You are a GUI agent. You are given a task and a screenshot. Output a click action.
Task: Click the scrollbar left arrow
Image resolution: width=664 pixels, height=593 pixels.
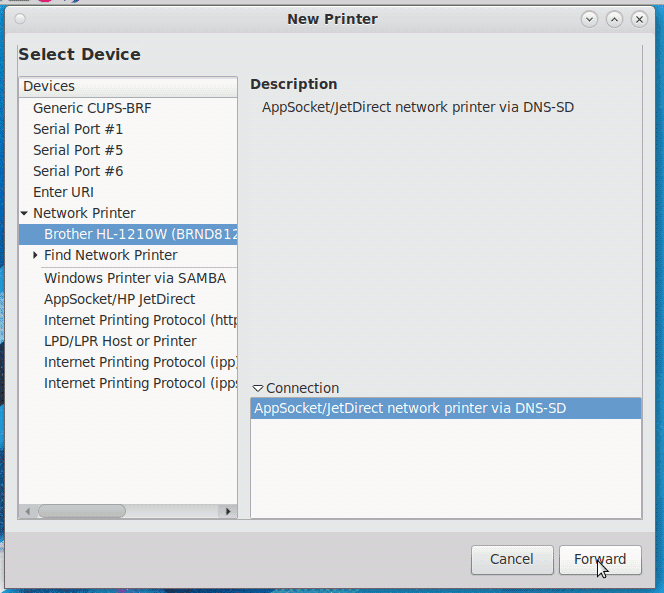pos(28,511)
